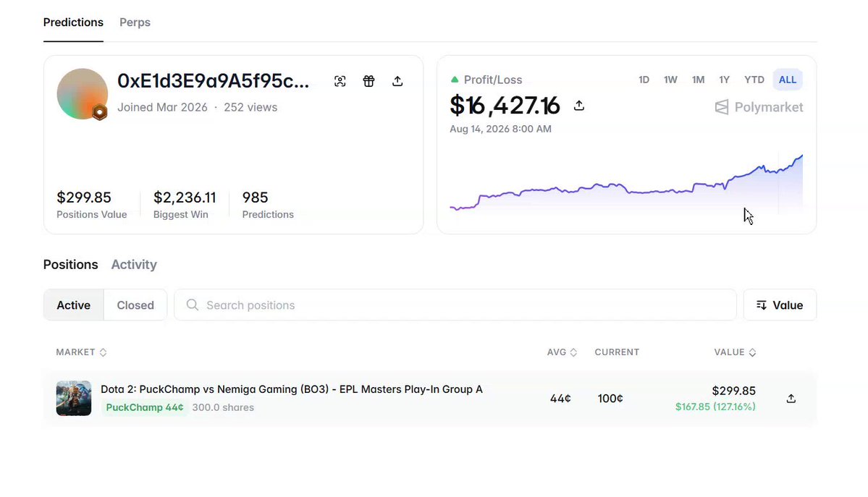The image size is (868, 497).
Task: Click the 300.0 shares text
Action: click(223, 407)
